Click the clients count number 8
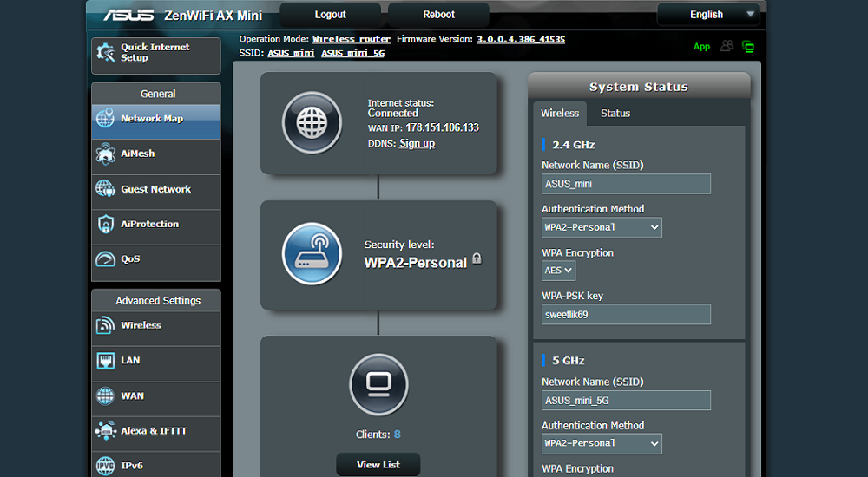This screenshot has height=477, width=868. click(x=397, y=435)
